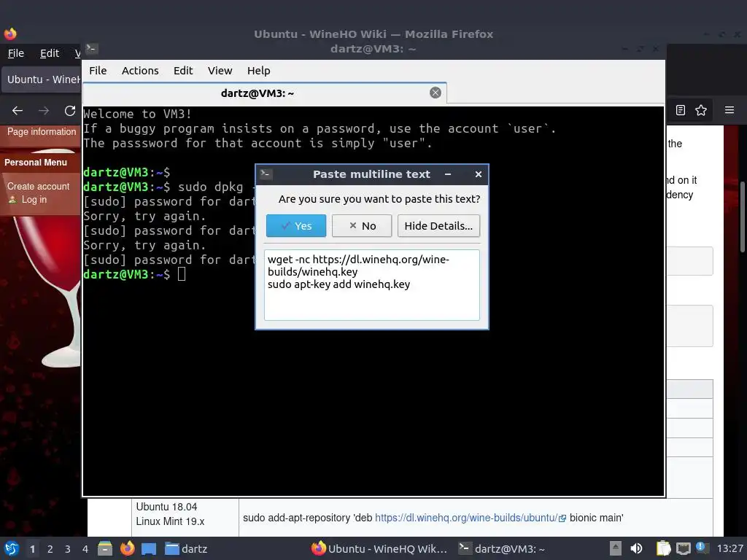Bookmark this page with star icon
The image size is (747, 560).
(x=701, y=111)
